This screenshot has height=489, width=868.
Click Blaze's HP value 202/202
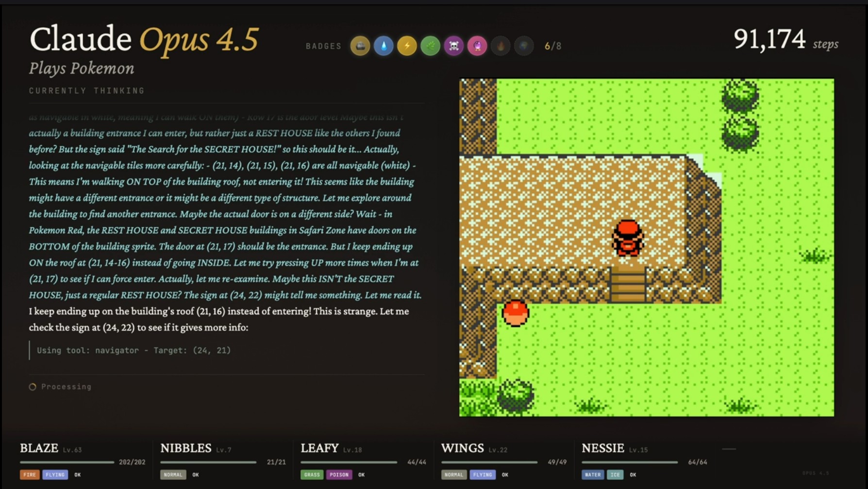click(x=132, y=462)
